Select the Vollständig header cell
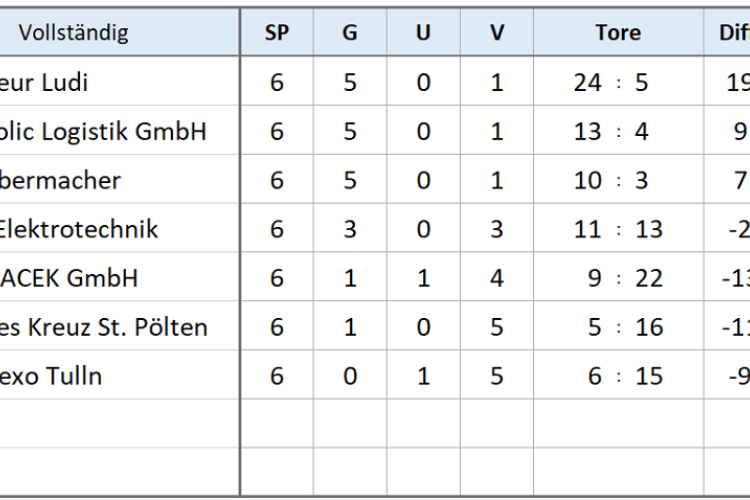This screenshot has height=500, width=750. click(120, 32)
